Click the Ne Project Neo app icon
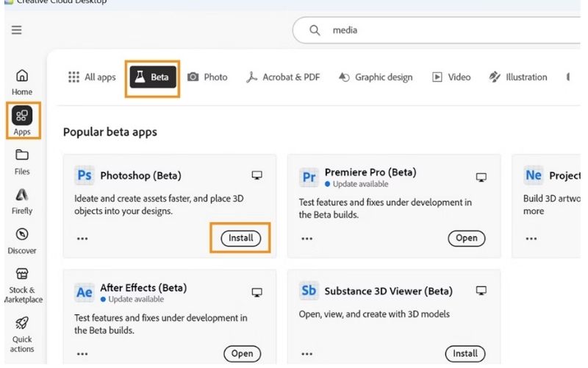Screen dimensions: 588x368 tap(534, 175)
